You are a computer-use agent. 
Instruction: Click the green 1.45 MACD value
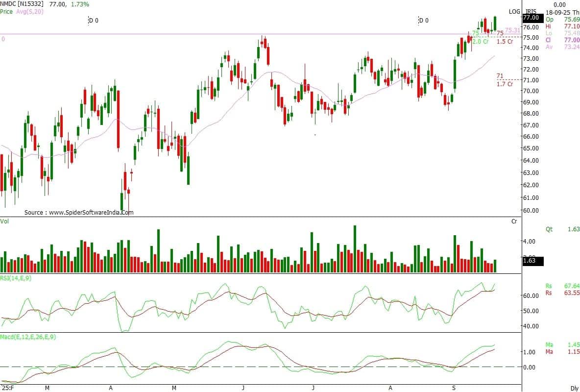point(574,344)
